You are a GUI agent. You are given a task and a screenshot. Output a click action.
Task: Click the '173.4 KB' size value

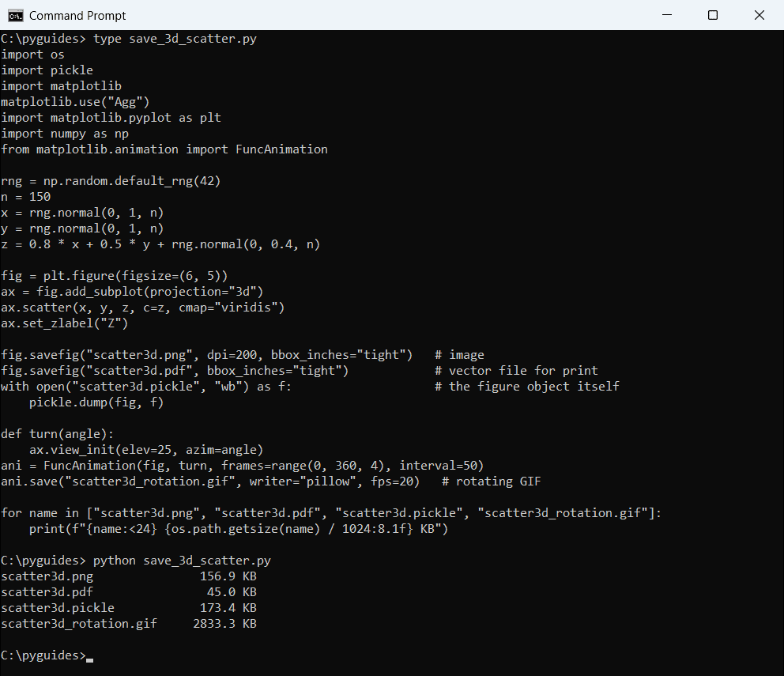tap(228, 608)
